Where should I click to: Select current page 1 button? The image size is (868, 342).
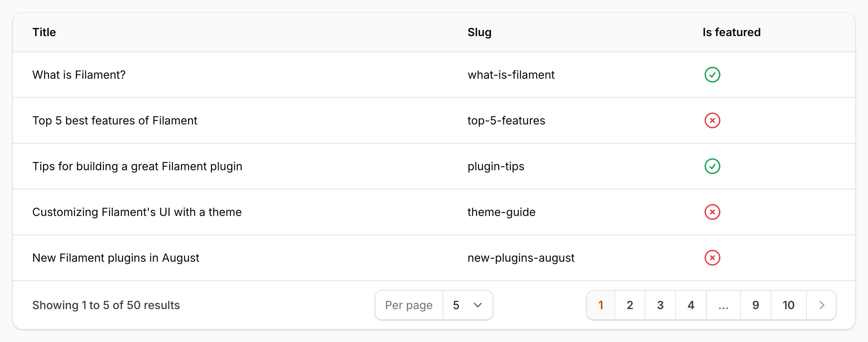(x=601, y=305)
